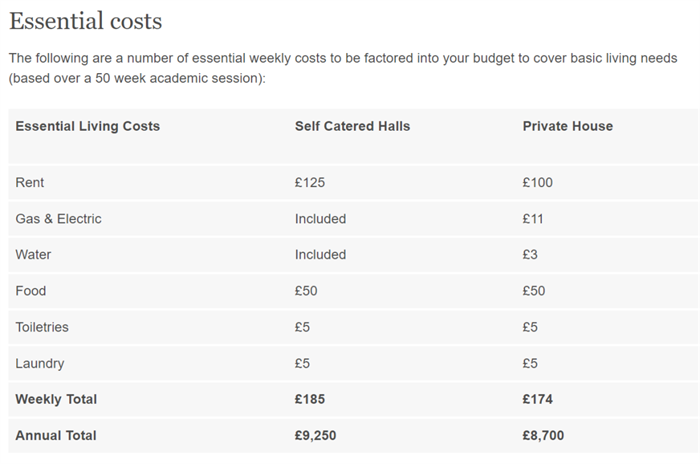Click the £9,250 annual total
The width and height of the screenshot is (700, 464).
pos(315,435)
